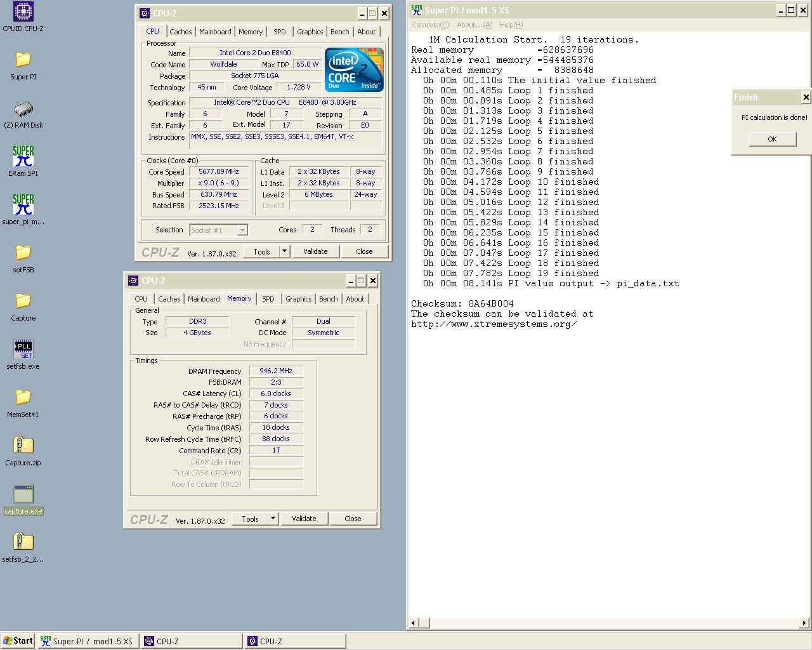Open the SPD tab in upper CPU-Z window
The image size is (812, 650).
pyautogui.click(x=280, y=32)
